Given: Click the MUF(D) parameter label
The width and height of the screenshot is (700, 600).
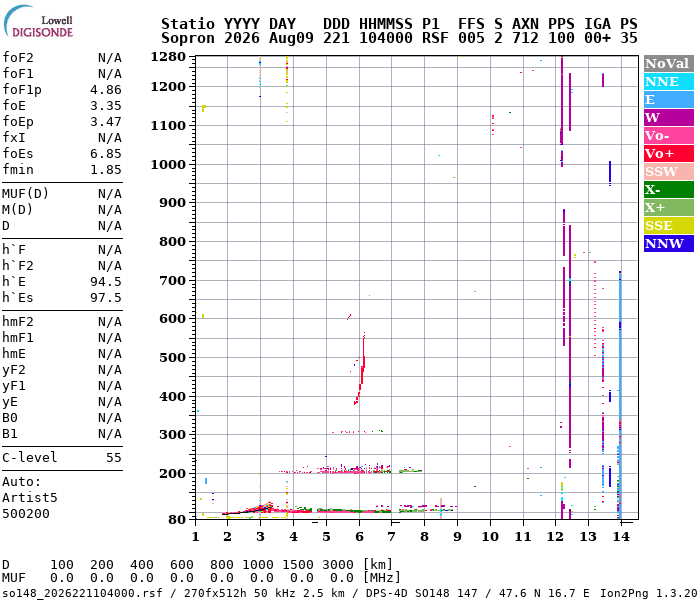Looking at the screenshot, I should [x=25, y=194].
